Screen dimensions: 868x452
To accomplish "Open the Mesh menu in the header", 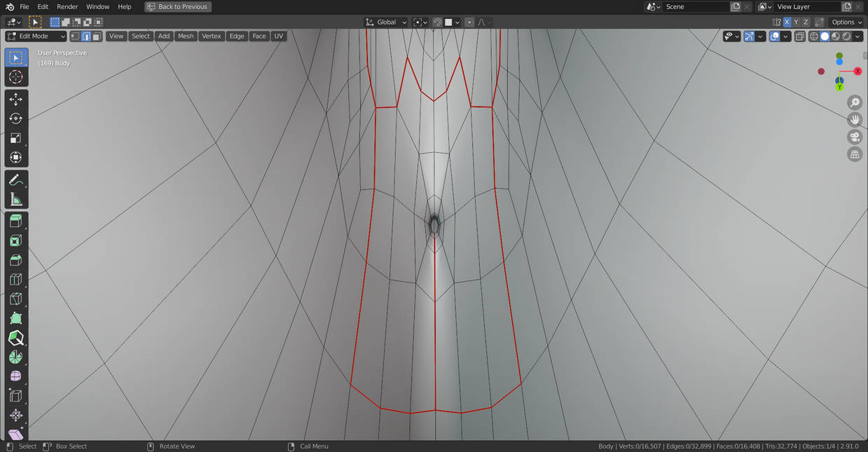I will click(x=186, y=36).
